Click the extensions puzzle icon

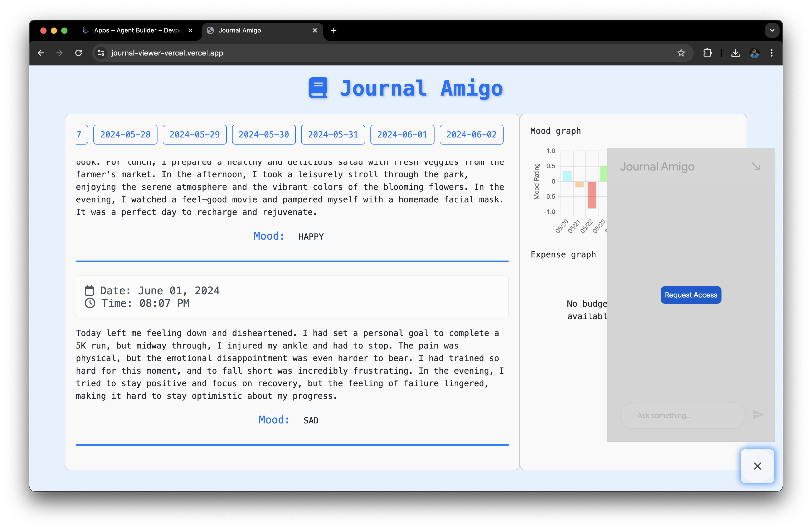coord(708,53)
